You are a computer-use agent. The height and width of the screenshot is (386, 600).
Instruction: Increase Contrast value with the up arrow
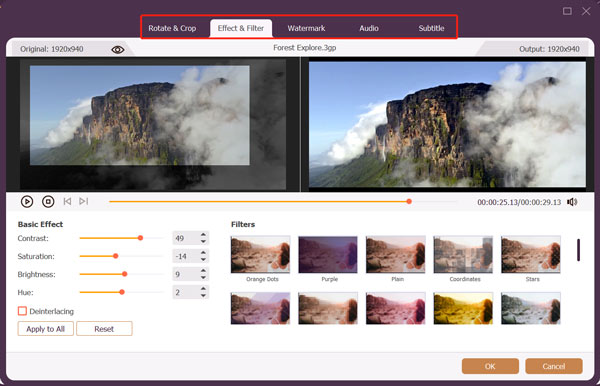[203, 235]
